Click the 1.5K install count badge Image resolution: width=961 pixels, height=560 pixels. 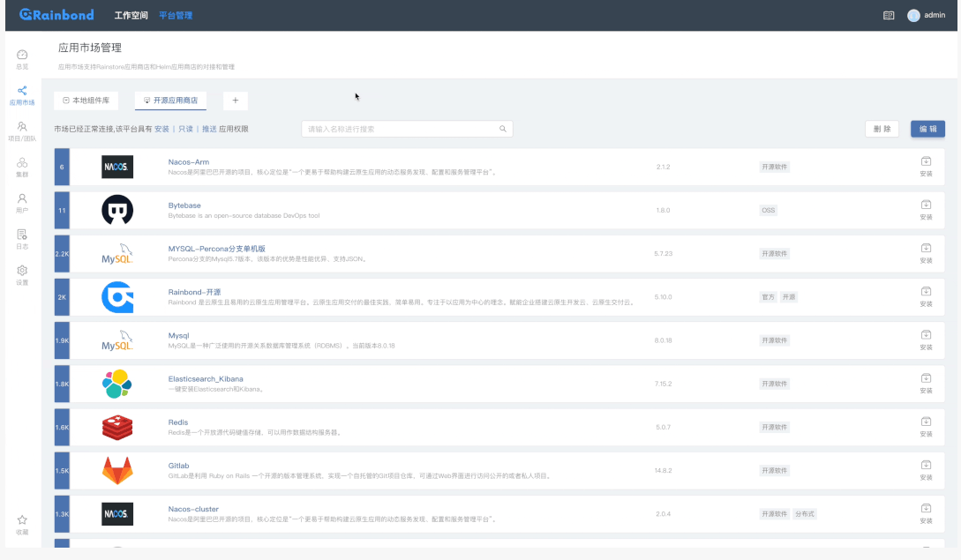tap(62, 471)
